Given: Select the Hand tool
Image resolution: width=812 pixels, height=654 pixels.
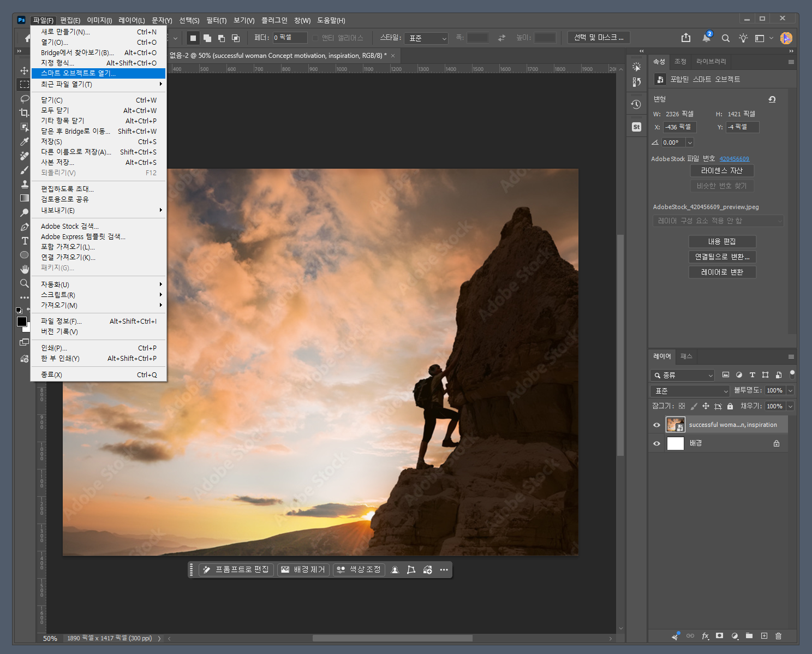Looking at the screenshot, I should (24, 269).
